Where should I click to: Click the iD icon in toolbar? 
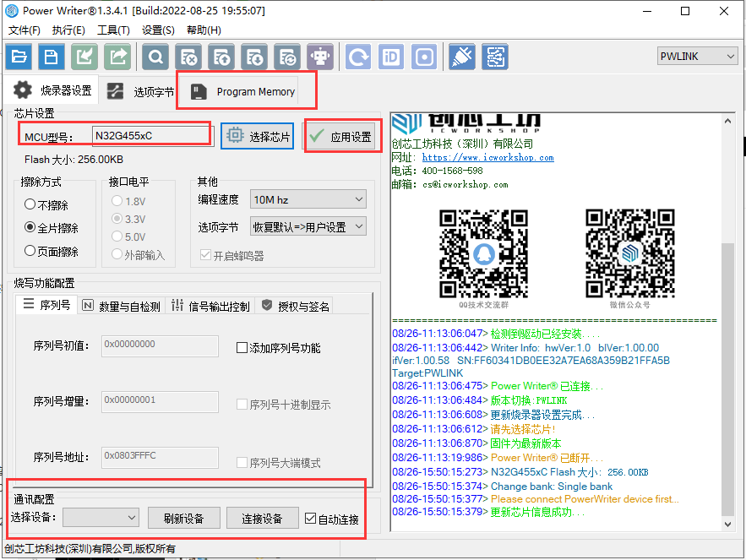[391, 57]
